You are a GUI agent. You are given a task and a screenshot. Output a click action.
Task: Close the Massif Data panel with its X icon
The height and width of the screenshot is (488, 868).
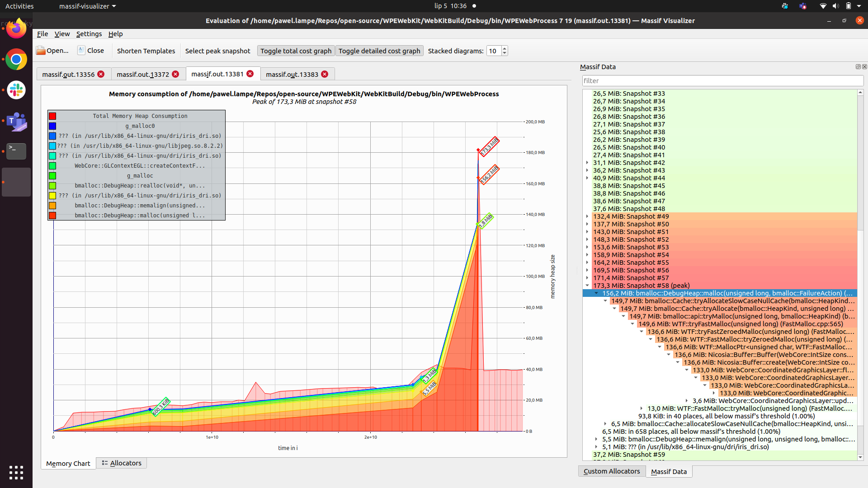pos(864,66)
